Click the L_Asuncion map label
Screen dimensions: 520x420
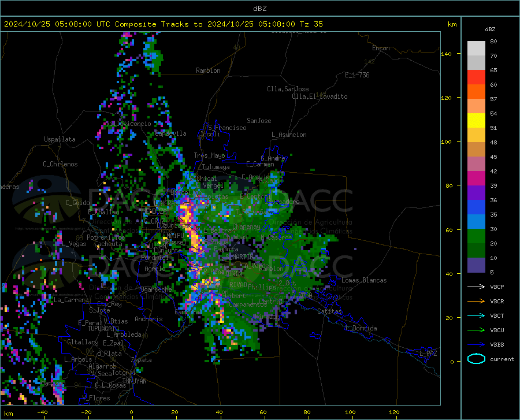pos(289,135)
